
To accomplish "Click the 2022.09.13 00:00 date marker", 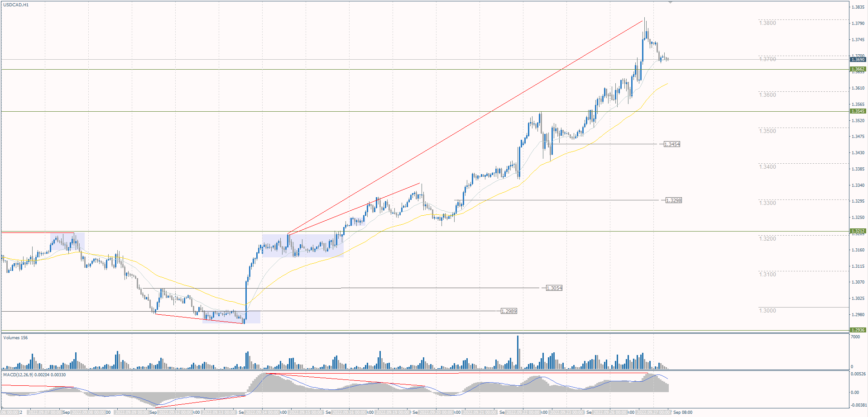I will 219,412.
